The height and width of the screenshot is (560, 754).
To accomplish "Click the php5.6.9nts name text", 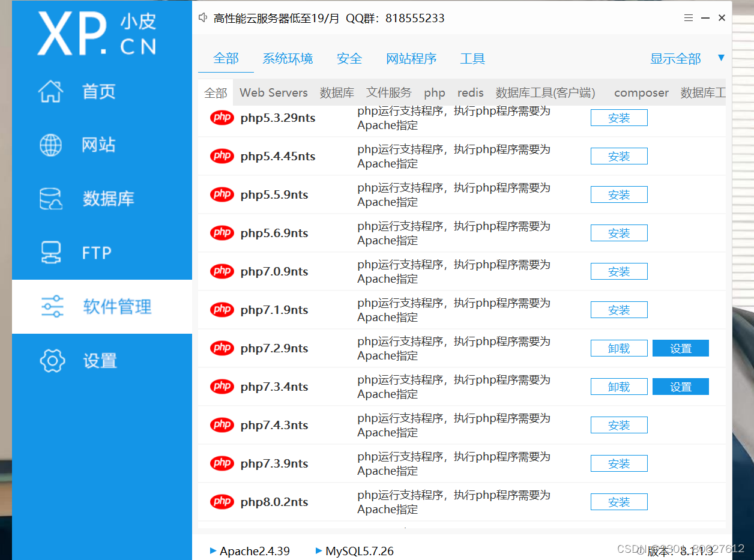I will tap(274, 233).
